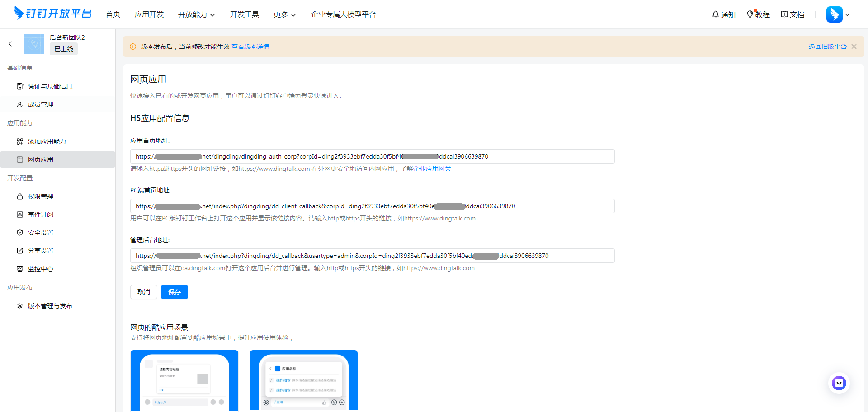The image size is (868, 412).
Task: Open the 查看版本详情 link
Action: pos(250,47)
